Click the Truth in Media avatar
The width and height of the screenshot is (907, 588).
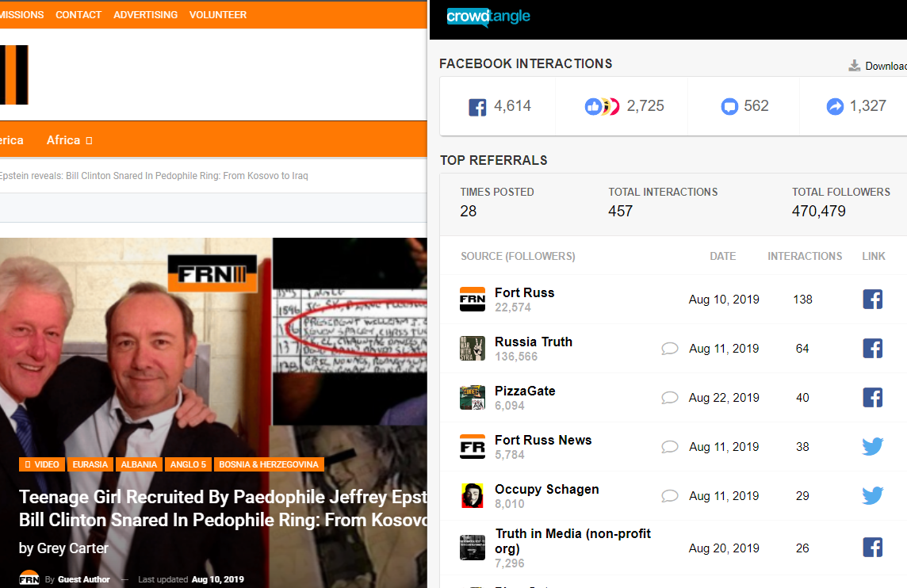(x=473, y=547)
